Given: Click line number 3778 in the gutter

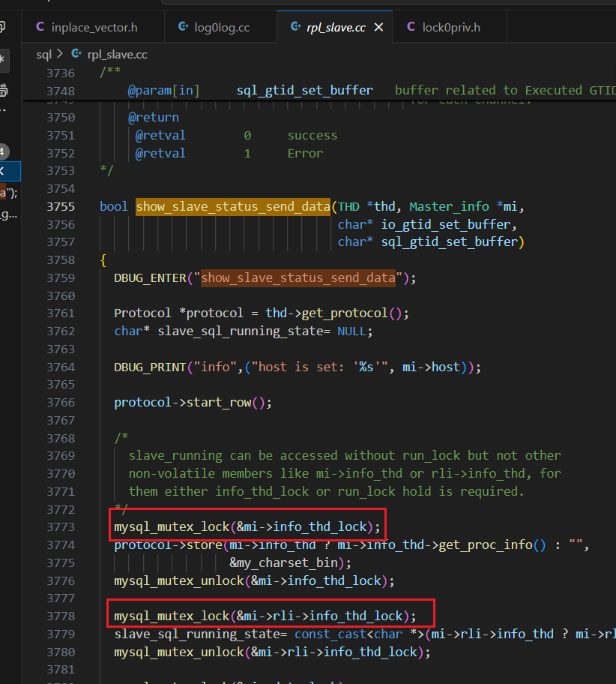Looking at the screenshot, I should 61,616.
